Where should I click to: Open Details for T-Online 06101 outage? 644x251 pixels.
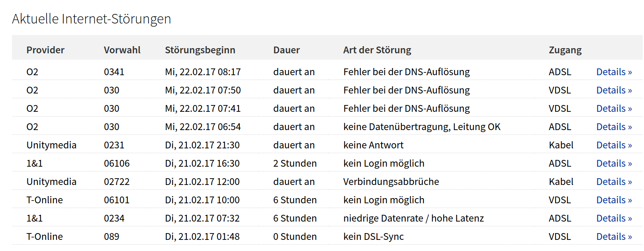coord(614,200)
